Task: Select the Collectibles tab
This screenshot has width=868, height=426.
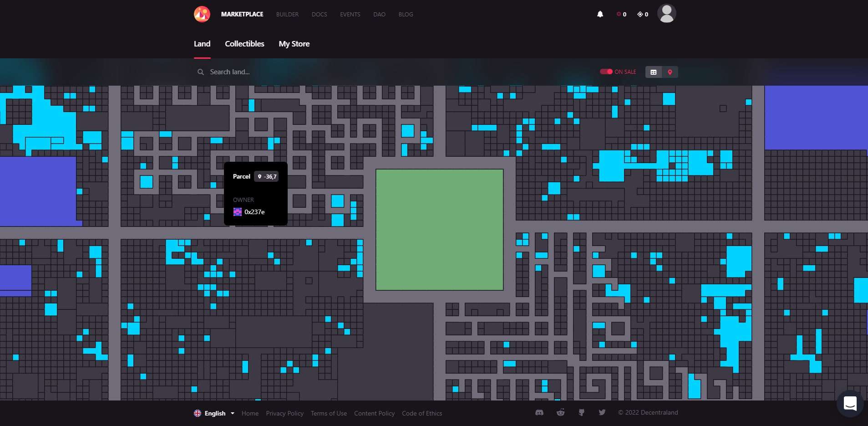Action: [x=244, y=44]
